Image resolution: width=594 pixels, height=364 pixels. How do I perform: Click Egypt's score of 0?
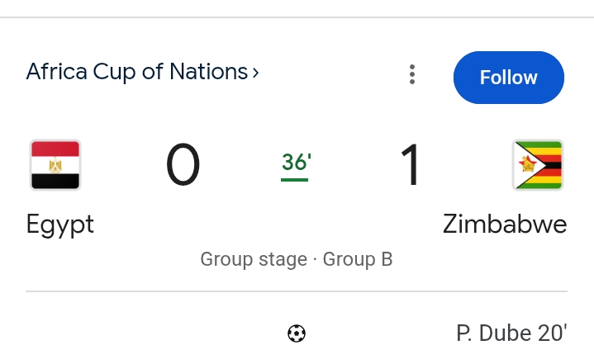pyautogui.click(x=183, y=165)
